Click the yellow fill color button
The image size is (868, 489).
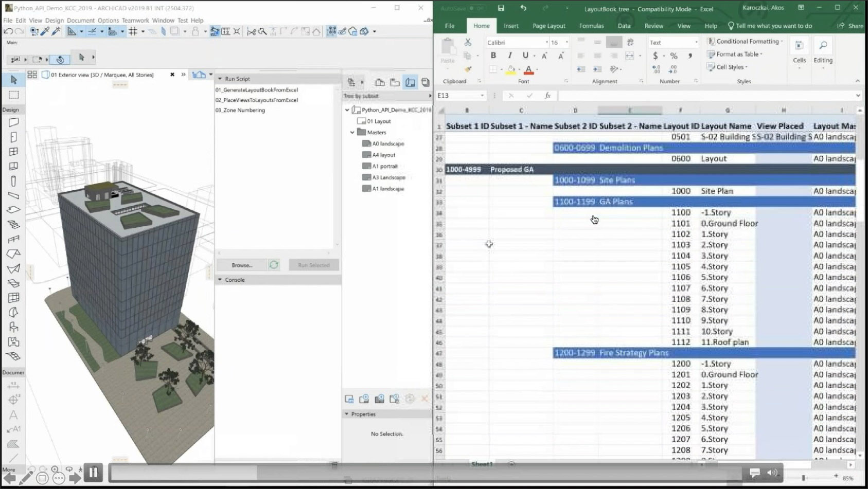(511, 69)
